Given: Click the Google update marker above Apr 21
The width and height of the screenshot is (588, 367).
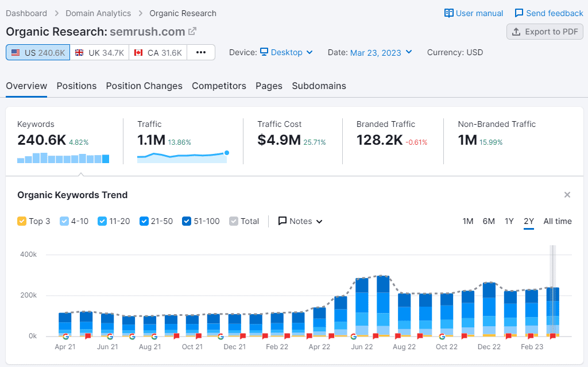Looking at the screenshot, I should tap(65, 336).
